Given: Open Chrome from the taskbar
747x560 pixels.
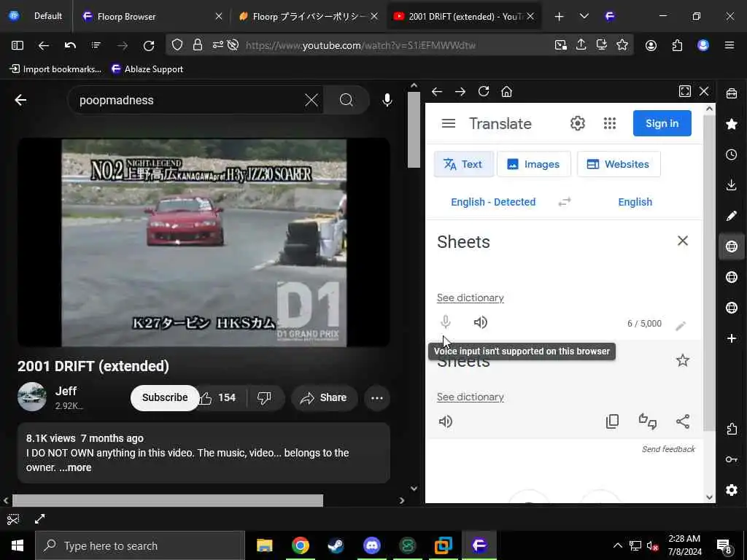Looking at the screenshot, I should pyautogui.click(x=300, y=545).
